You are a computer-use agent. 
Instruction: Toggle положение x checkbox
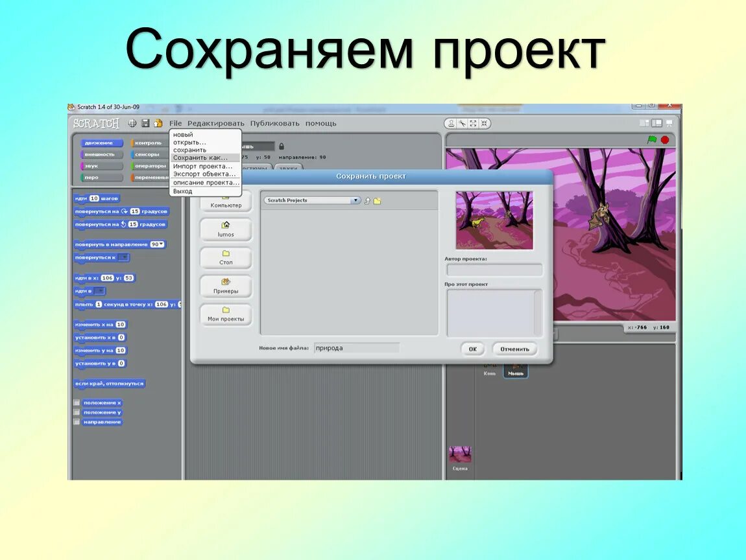click(x=77, y=402)
